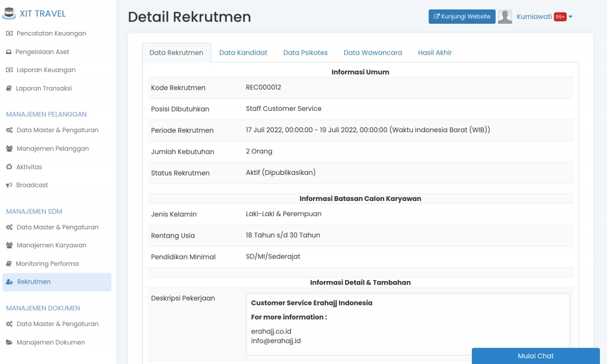Viewport: 607px width, 364px height.
Task: Click the 99+ notification badge
Action: pos(560,16)
